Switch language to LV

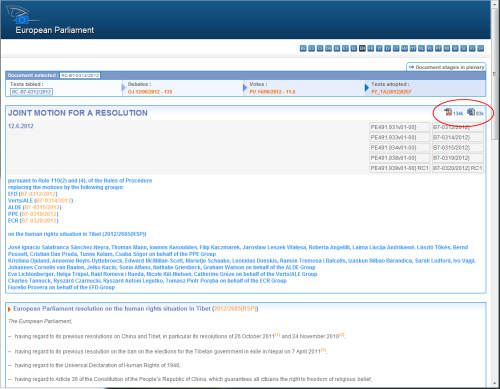tap(387, 48)
